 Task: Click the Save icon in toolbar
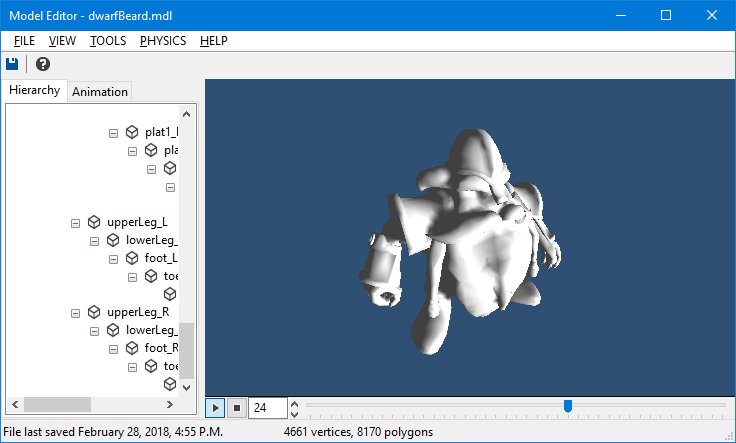[x=15, y=64]
